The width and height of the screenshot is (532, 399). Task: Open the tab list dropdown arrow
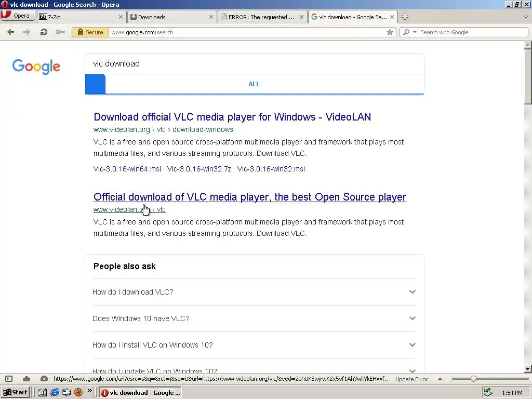[x=526, y=17]
